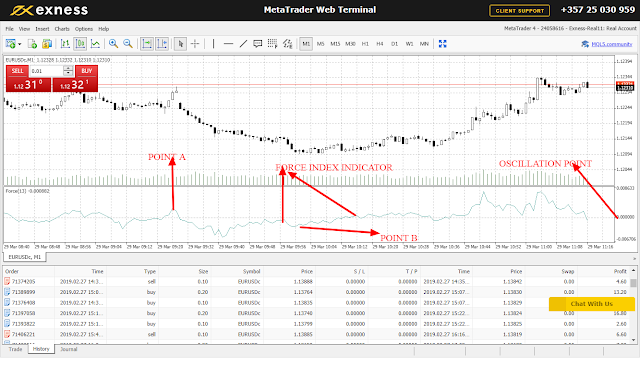Open the Insert menu
This screenshot has height=368, width=640.
[x=42, y=29]
